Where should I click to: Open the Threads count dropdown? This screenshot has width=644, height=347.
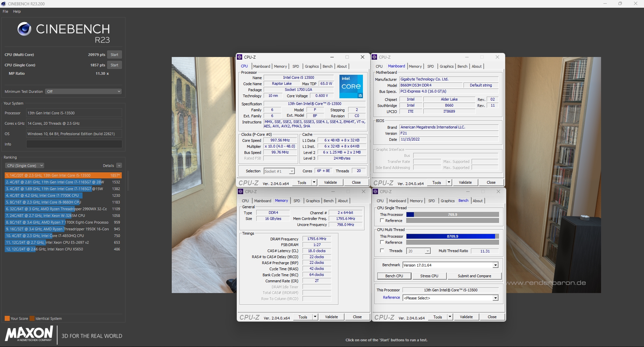(428, 251)
